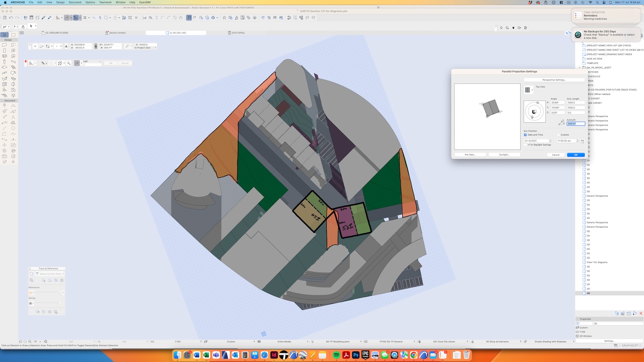644x362 pixels.
Task: Switch to the 0. GROUND FLOOR tab
Action: [57, 33]
